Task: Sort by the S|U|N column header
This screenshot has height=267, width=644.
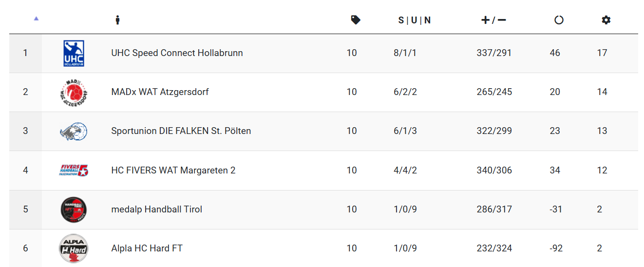Action: pyautogui.click(x=415, y=20)
